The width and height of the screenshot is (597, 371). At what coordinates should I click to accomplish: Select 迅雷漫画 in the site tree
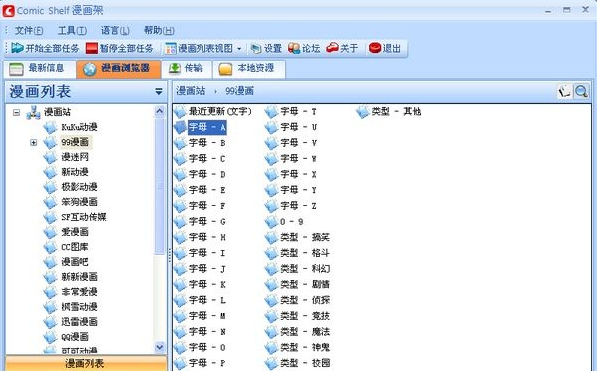[x=79, y=321]
